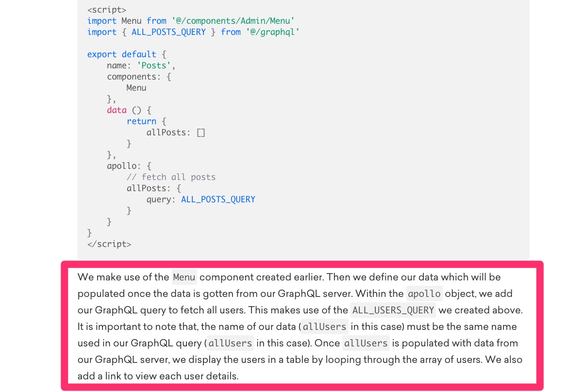The width and height of the screenshot is (584, 392).
Task: Click ALL_POSTS_QUERY after 'query:' in code
Action: [218, 199]
